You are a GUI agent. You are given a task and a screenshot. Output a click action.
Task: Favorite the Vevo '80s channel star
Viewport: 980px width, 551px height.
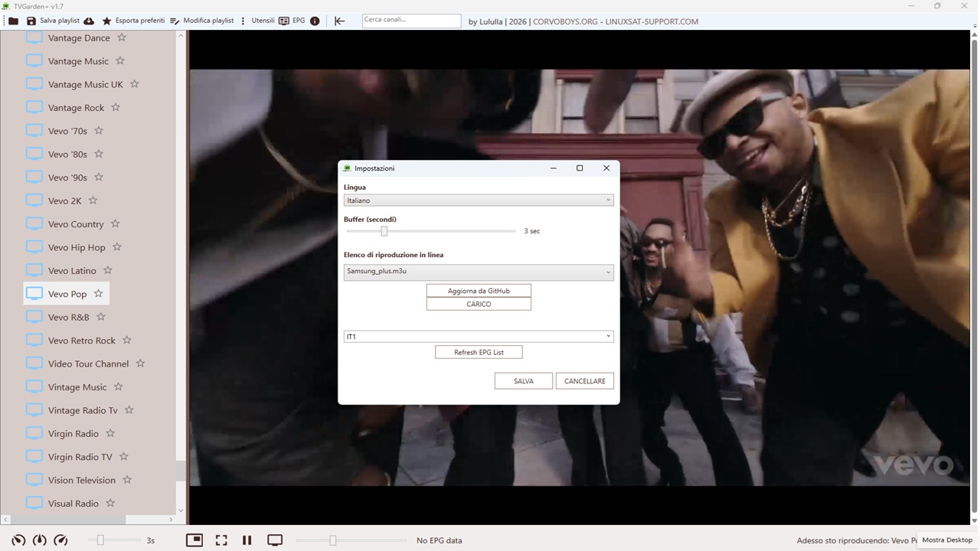pos(99,154)
